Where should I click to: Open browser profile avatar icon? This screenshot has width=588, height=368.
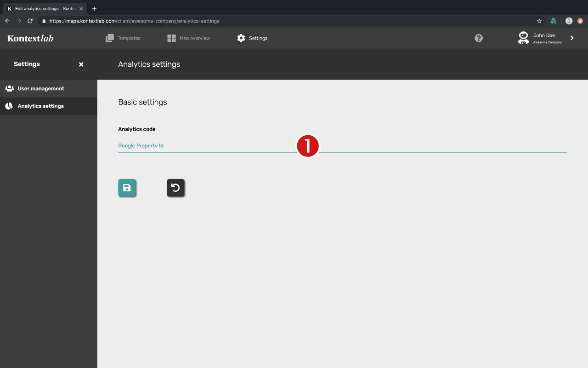tap(569, 21)
